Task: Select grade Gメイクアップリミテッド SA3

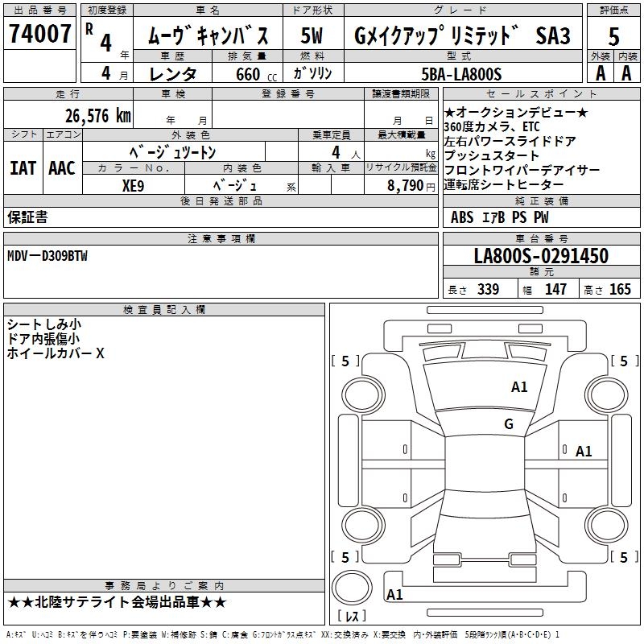Action: tap(462, 35)
